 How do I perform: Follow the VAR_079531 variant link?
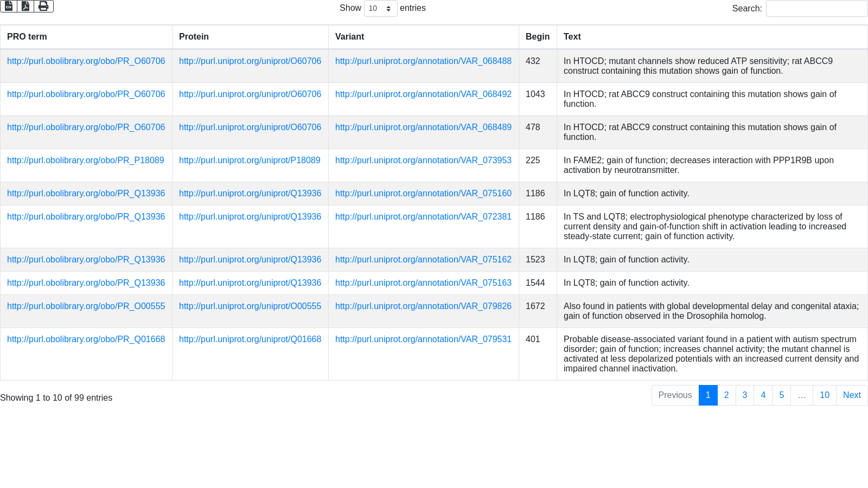coord(423,339)
